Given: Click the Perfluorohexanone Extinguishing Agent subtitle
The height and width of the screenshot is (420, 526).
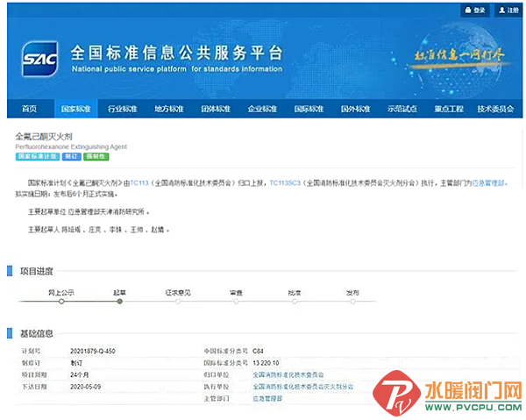Looking at the screenshot, I should tap(71, 147).
